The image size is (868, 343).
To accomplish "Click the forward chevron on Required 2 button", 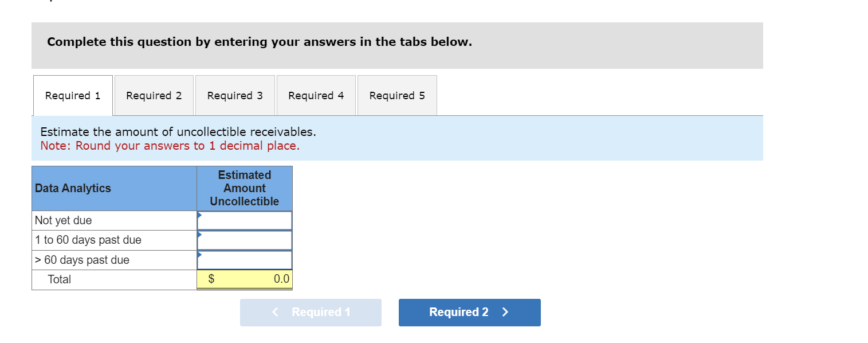I will pyautogui.click(x=505, y=312).
